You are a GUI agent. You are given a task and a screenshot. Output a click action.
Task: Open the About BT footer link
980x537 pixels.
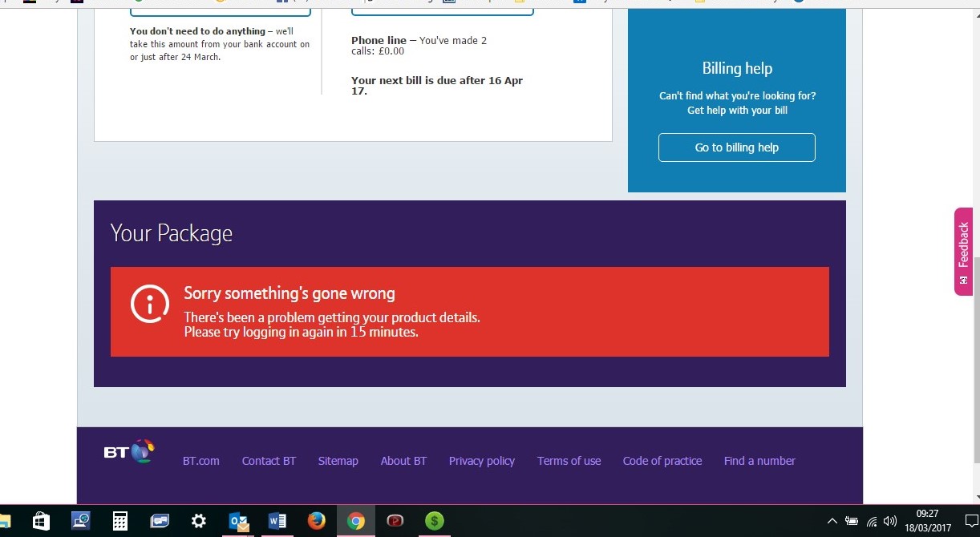403,461
